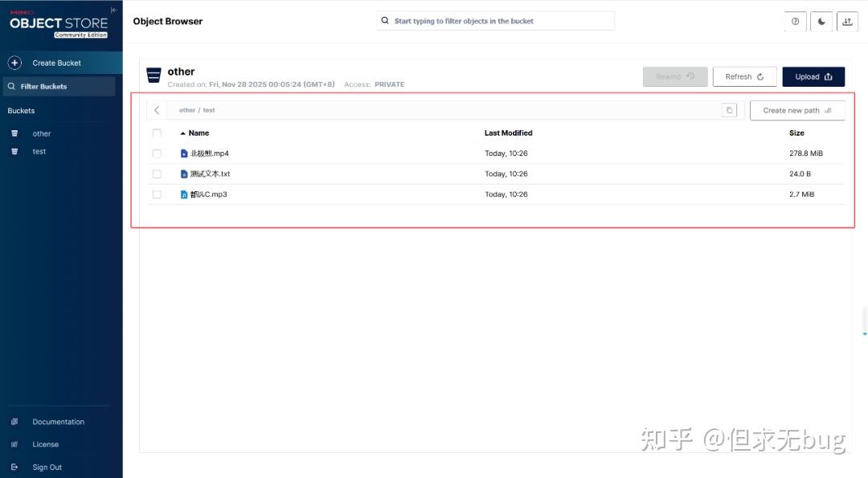Click the Last Modified time of .mp4
The image size is (868, 478).
pyautogui.click(x=506, y=153)
